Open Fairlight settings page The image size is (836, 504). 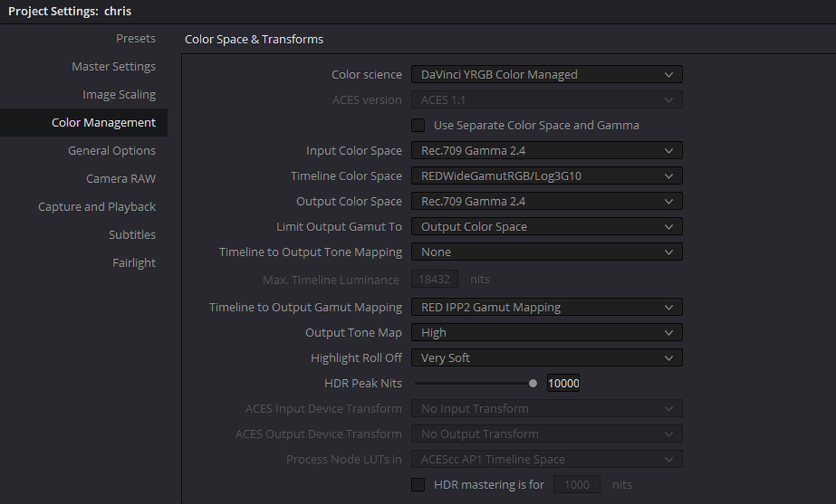[134, 263]
